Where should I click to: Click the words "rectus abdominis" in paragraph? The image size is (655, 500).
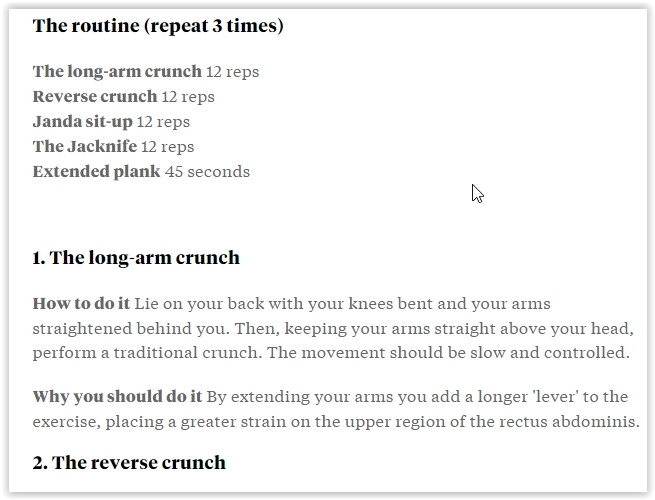tap(575, 421)
